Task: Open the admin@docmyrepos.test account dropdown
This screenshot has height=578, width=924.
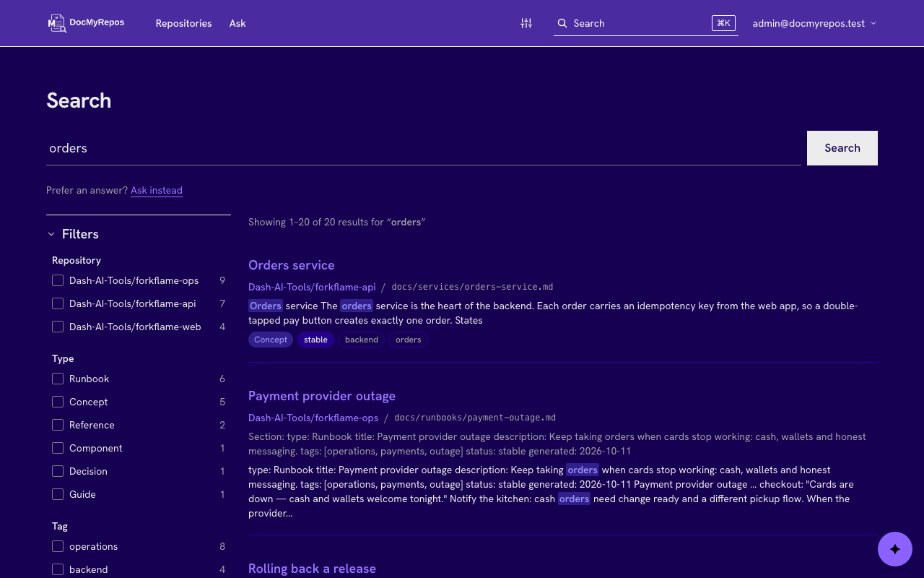Action: pos(814,23)
